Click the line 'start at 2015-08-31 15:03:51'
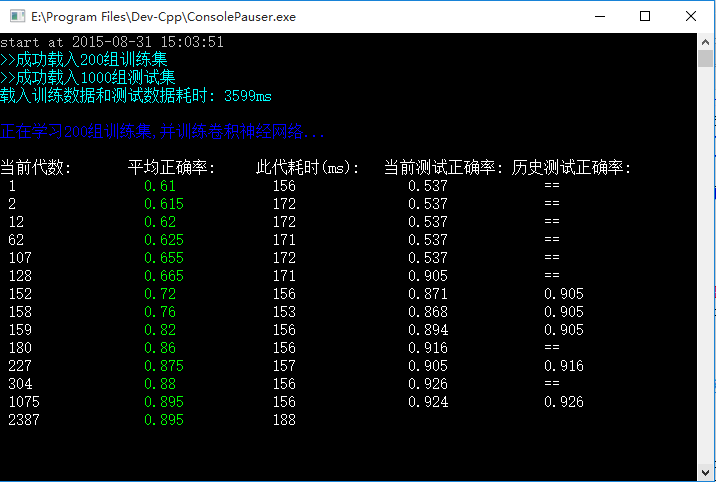Image resolution: width=716 pixels, height=482 pixels. (112, 42)
